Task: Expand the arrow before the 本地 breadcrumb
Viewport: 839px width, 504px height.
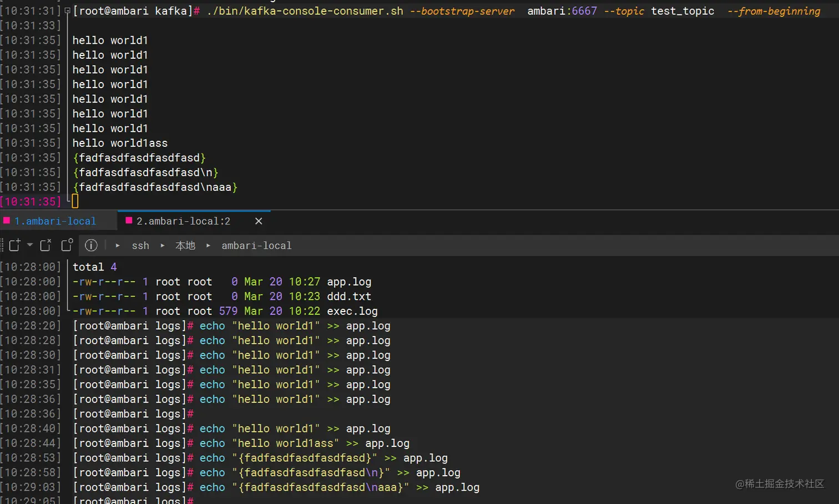Action: (163, 245)
